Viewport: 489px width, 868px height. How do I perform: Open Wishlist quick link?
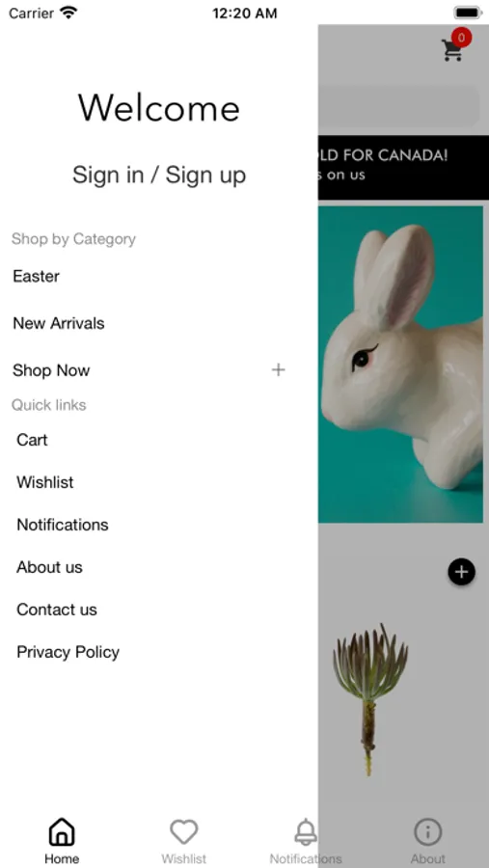pos(45,482)
